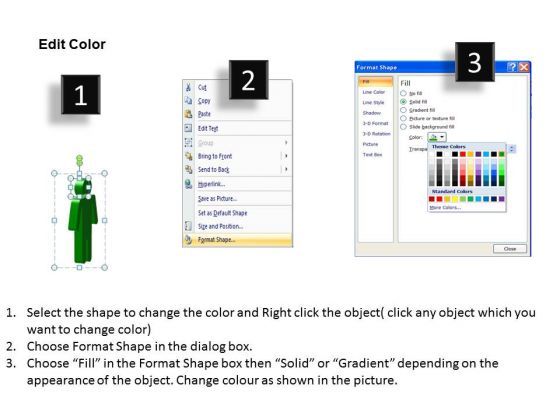Expand the Bring to Front submenu arrow
This screenshot has width=560, height=420.
[286, 156]
